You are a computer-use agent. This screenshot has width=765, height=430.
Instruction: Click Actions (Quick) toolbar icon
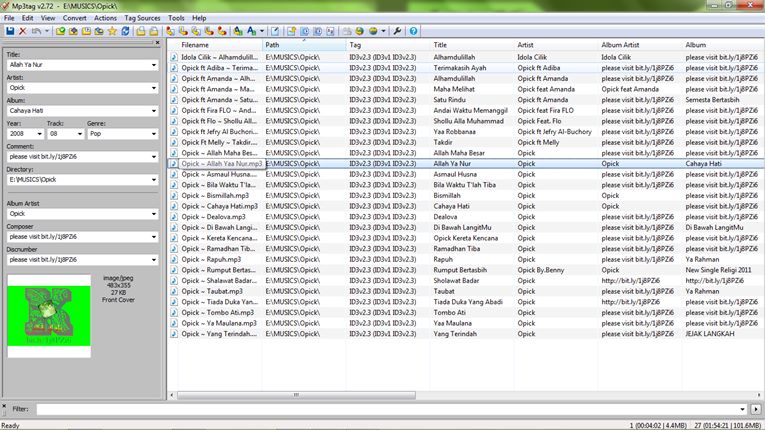[251, 31]
